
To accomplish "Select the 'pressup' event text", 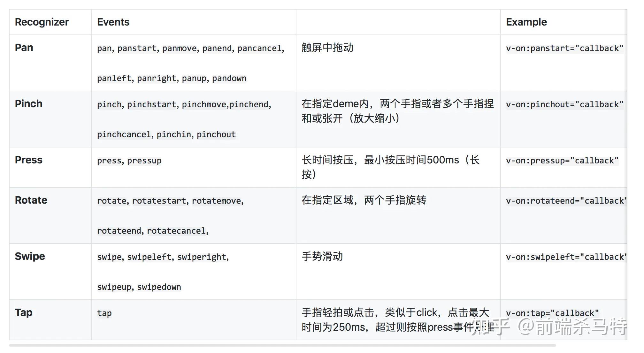I will 144,161.
